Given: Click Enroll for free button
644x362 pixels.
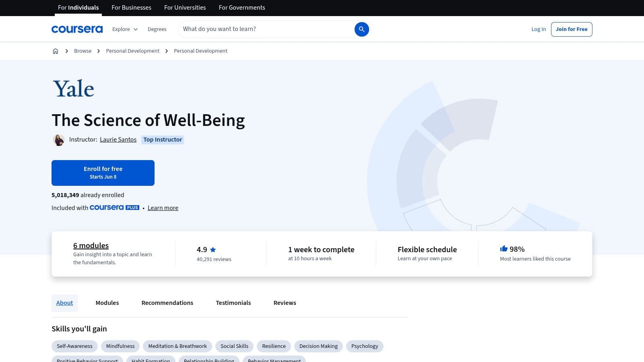Looking at the screenshot, I should point(103,173).
